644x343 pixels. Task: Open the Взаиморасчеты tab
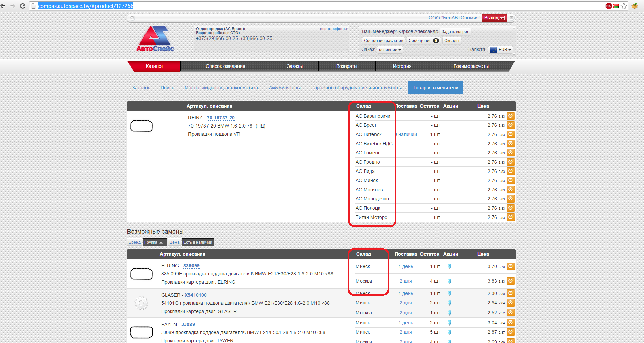click(471, 66)
